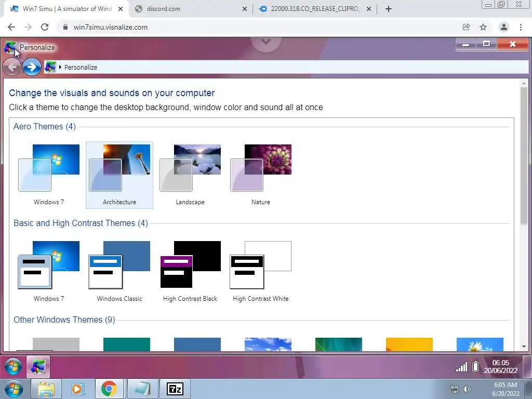Select the Windows Classic theme

pyautogui.click(x=119, y=271)
